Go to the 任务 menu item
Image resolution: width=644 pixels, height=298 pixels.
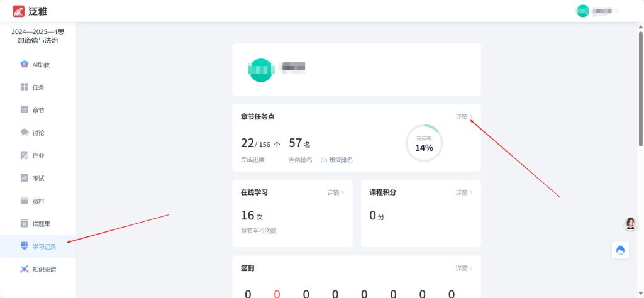point(38,87)
